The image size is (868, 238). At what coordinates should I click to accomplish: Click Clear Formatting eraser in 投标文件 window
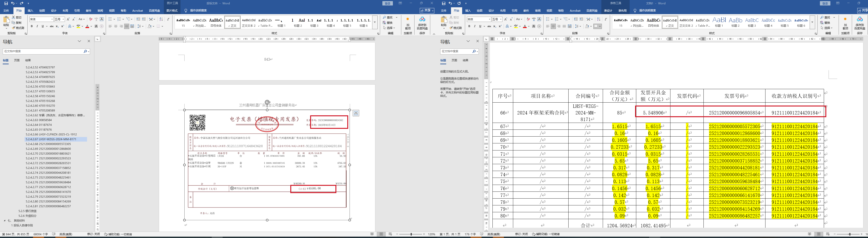pos(91,19)
